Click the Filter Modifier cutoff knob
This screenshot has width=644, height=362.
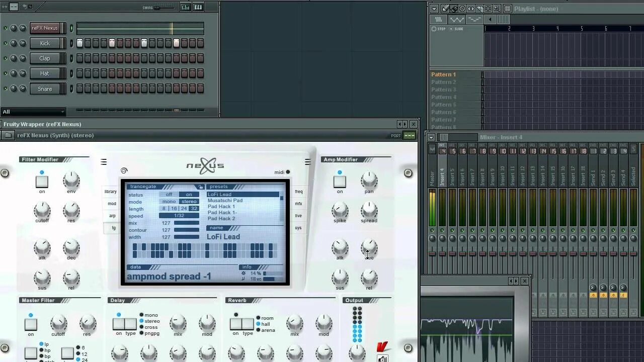pyautogui.click(x=42, y=210)
